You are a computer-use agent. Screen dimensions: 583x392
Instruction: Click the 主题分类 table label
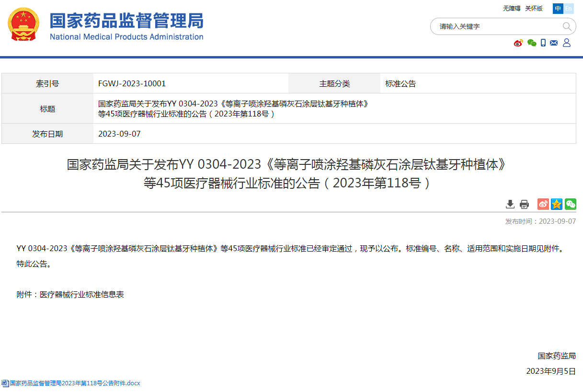[x=335, y=83]
